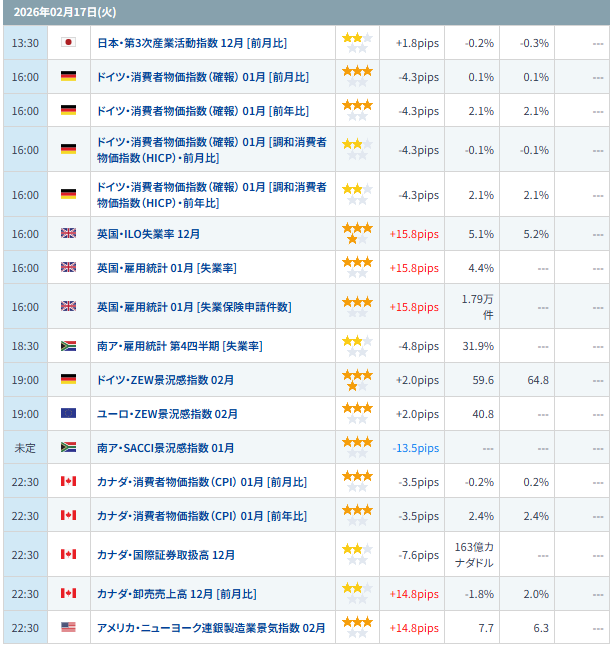Screen dimensions: 614x649
Task: Click the United States flag icon
Action: pos(68,627)
